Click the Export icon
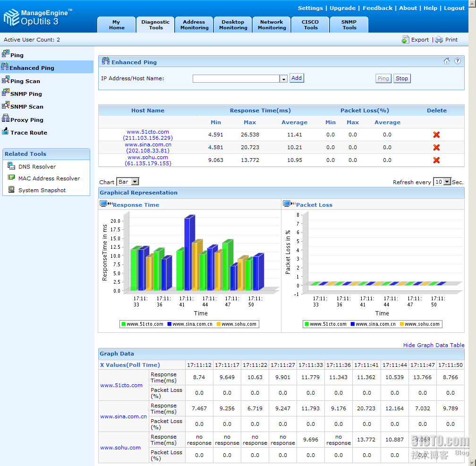This screenshot has width=476, height=466. coord(406,40)
